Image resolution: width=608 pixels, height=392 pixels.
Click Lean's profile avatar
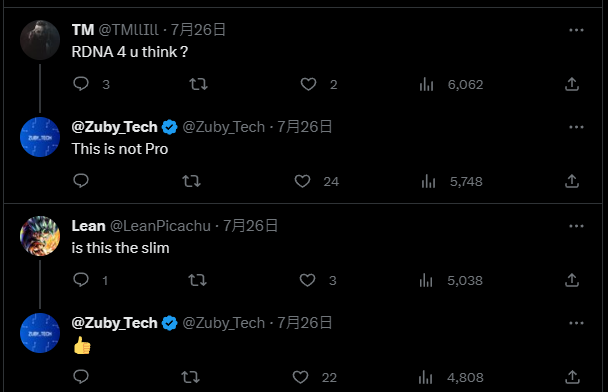tap(40, 236)
